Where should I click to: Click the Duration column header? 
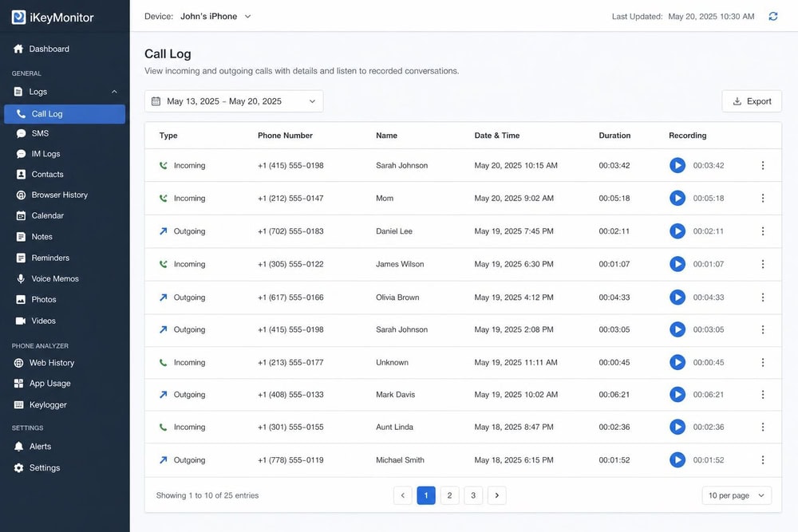click(x=614, y=136)
